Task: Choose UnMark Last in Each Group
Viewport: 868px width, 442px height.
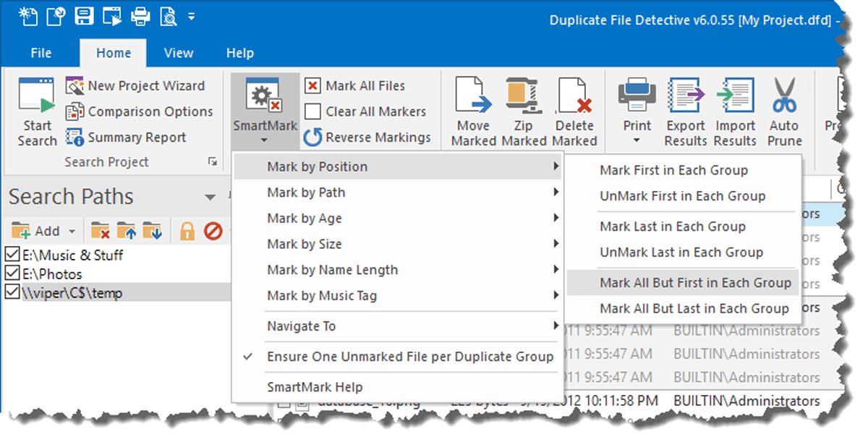Action: (x=682, y=252)
